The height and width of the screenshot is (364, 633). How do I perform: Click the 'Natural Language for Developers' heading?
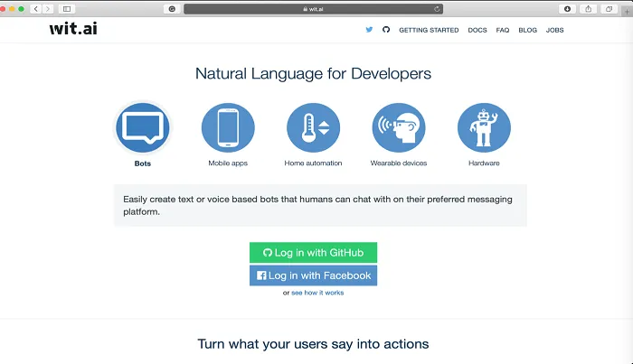click(313, 74)
